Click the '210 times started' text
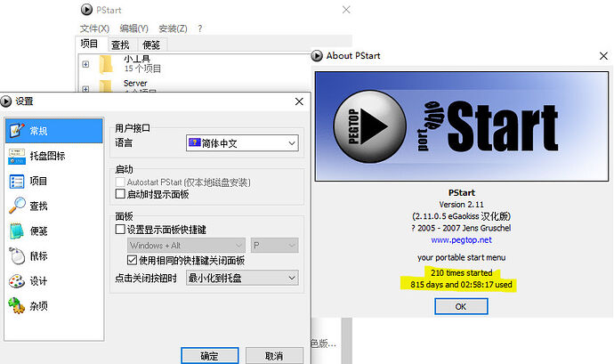The image size is (614, 364). pyautogui.click(x=461, y=272)
